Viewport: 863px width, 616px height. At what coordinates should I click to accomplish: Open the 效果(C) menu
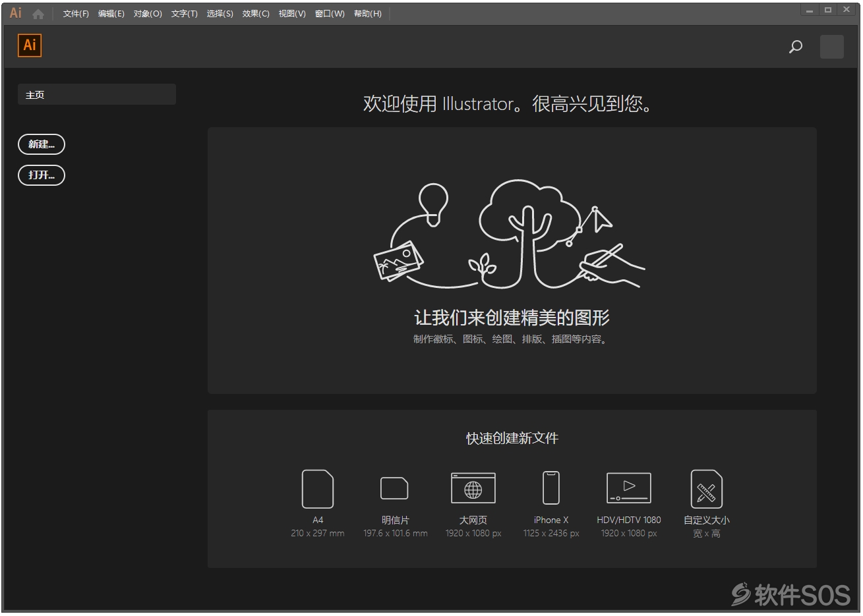click(x=256, y=14)
